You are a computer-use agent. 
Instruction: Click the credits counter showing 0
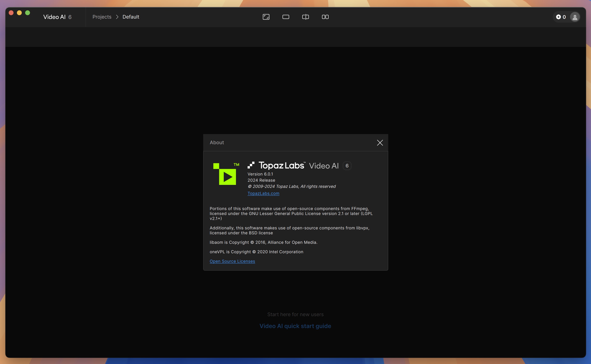click(x=561, y=17)
